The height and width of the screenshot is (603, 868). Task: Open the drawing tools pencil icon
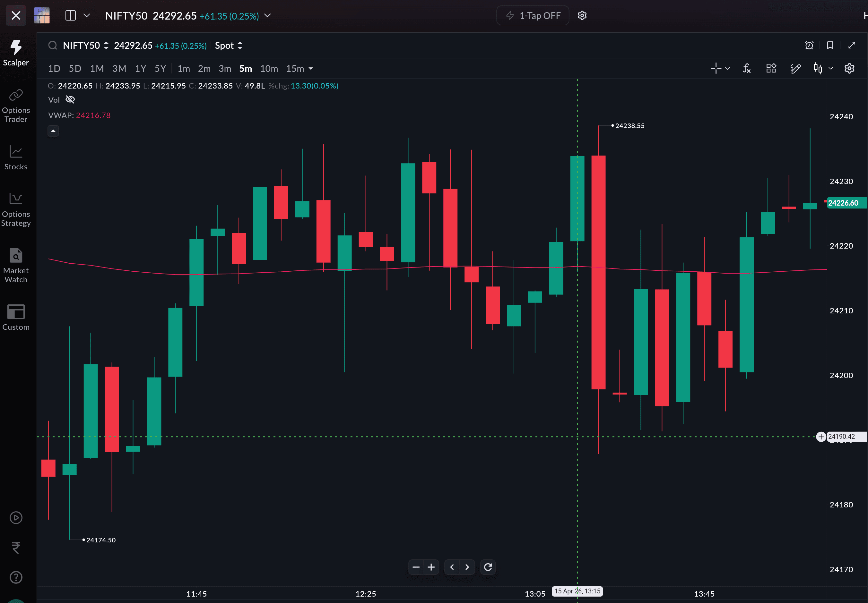click(795, 68)
